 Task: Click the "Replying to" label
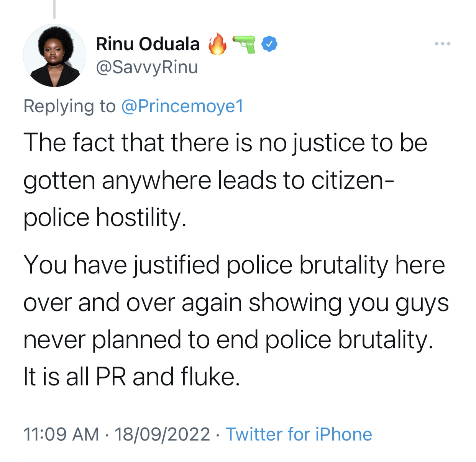(x=69, y=106)
